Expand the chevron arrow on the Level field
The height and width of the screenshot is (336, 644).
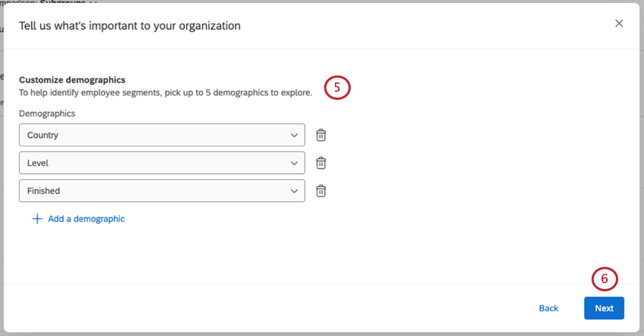click(294, 163)
